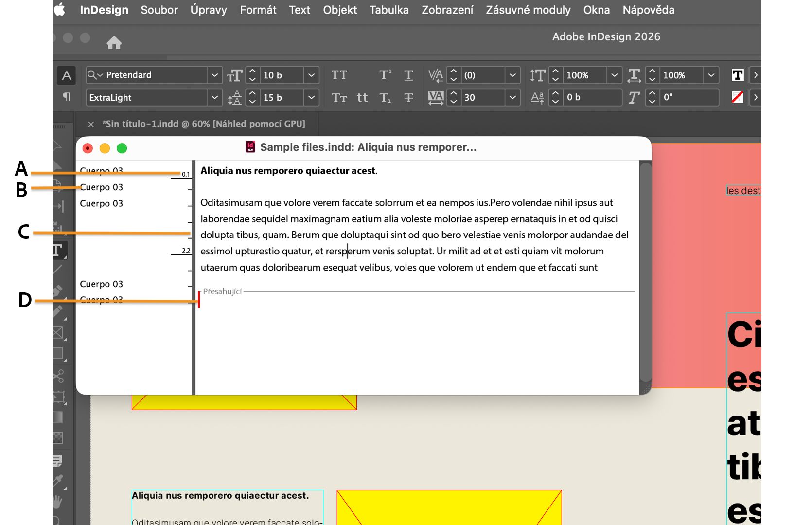Open the ExtraLight font style dropdown
This screenshot has width=812, height=525.
tap(214, 98)
